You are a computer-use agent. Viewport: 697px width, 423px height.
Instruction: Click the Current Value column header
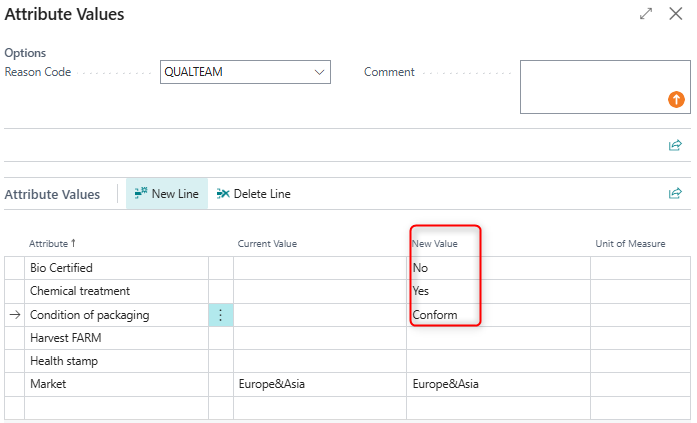pyautogui.click(x=267, y=244)
